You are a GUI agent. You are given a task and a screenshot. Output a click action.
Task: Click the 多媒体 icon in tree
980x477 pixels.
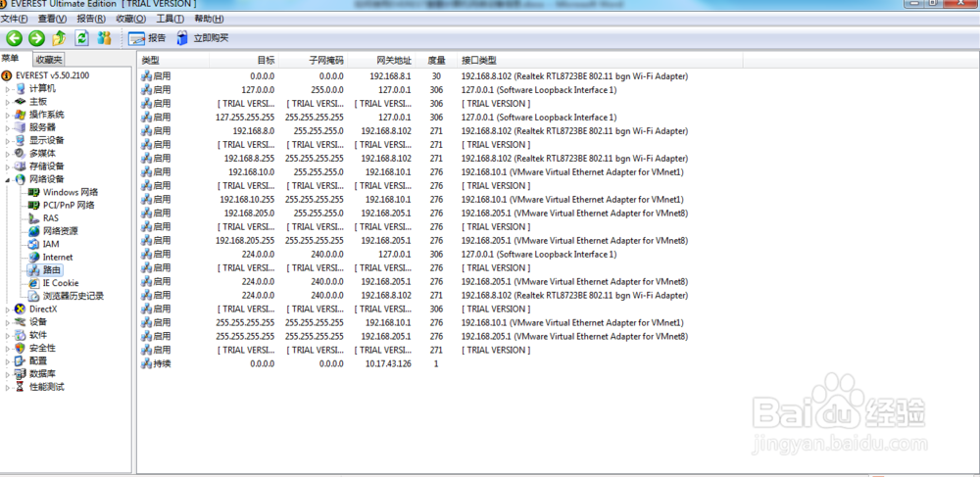click(20, 154)
